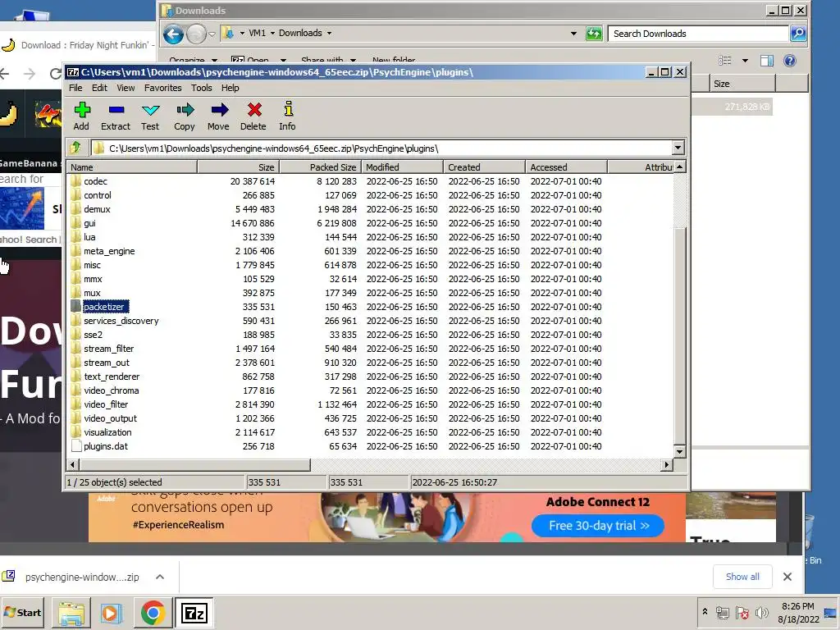Sort file list by Name column
The height and width of the screenshot is (630, 840).
132,167
